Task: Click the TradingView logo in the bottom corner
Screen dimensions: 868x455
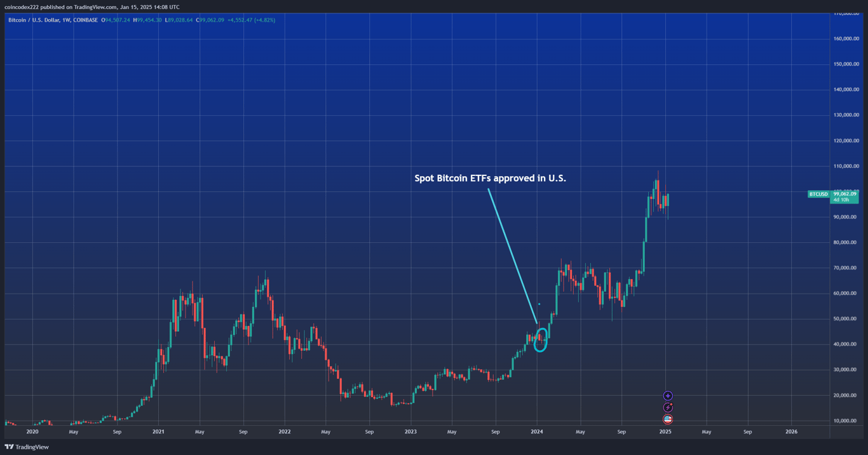Action: point(26,447)
